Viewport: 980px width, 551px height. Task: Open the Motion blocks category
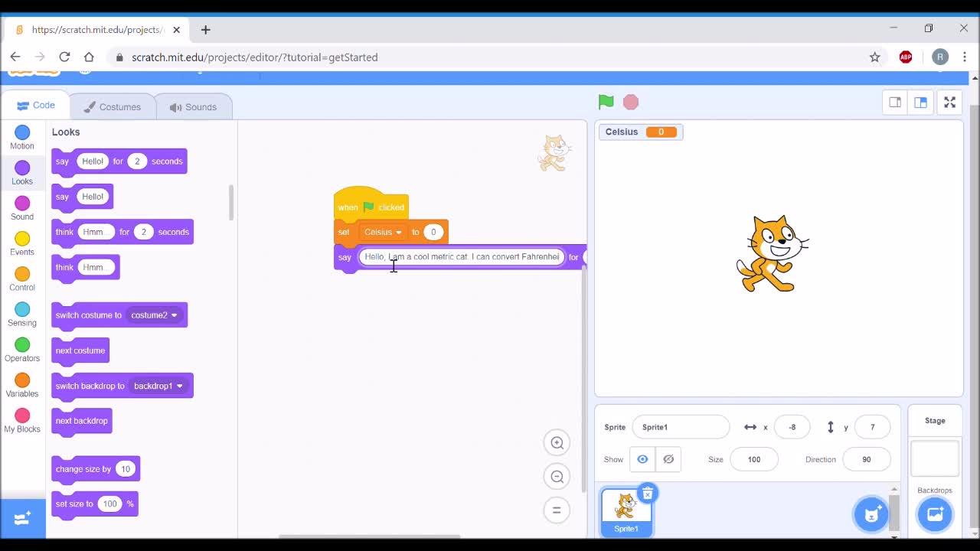coord(22,138)
